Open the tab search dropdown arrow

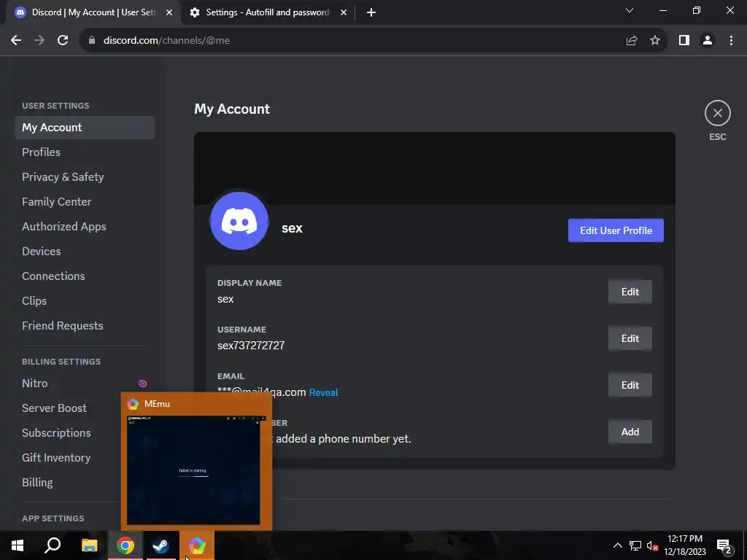630,10
